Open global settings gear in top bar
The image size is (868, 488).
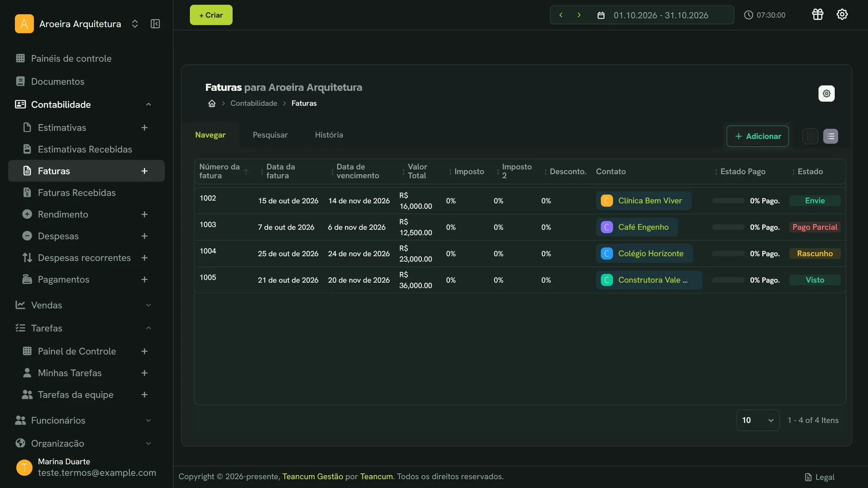click(842, 14)
